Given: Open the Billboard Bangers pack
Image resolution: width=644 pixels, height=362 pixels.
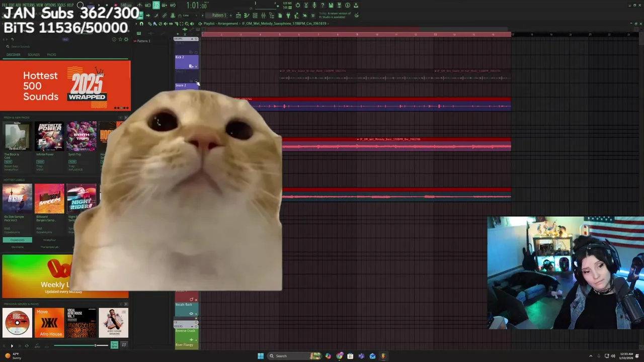Looking at the screenshot, I should pos(49,199).
